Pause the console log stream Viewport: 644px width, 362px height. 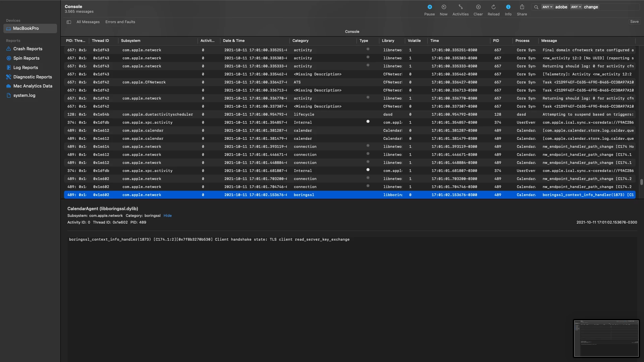pos(429,7)
